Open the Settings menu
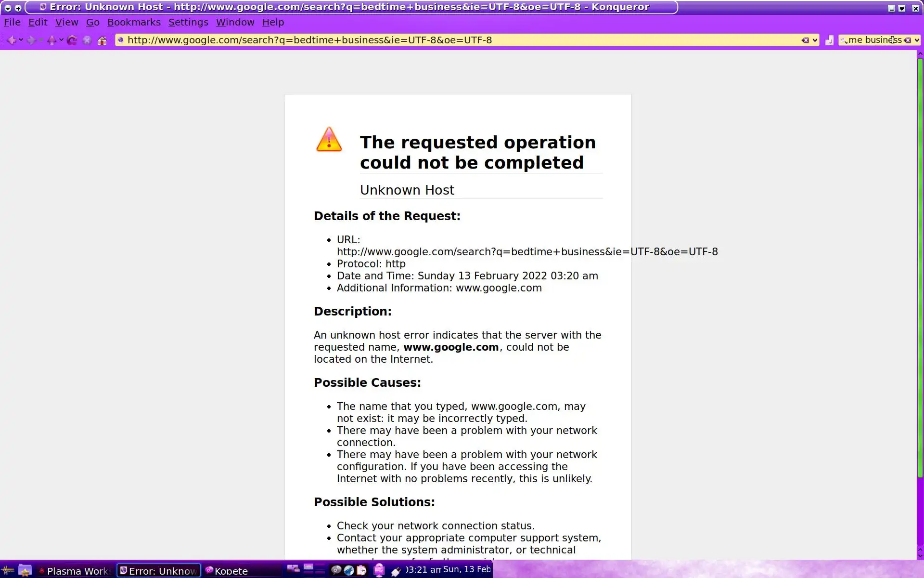This screenshot has width=924, height=578. (188, 22)
